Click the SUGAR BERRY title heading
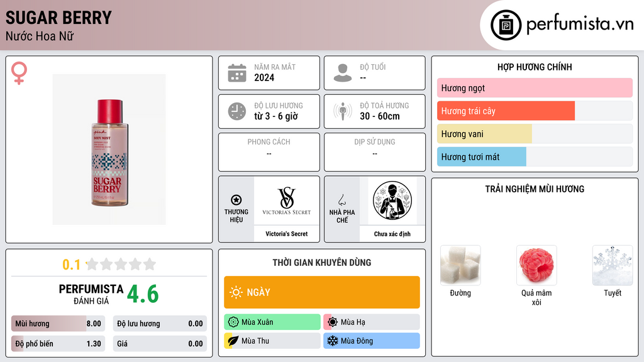 [x=58, y=18]
